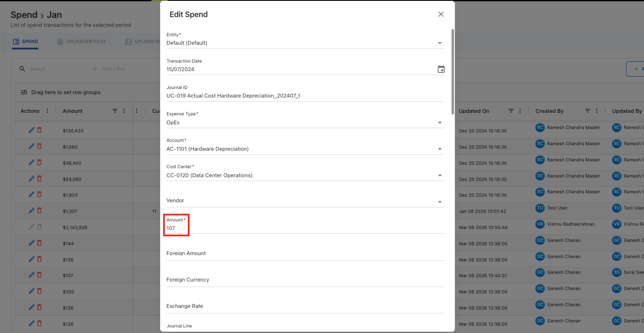Viewport: 644px width, 333px height.
Task: Expand the Vendor dropdown
Action: point(440,201)
